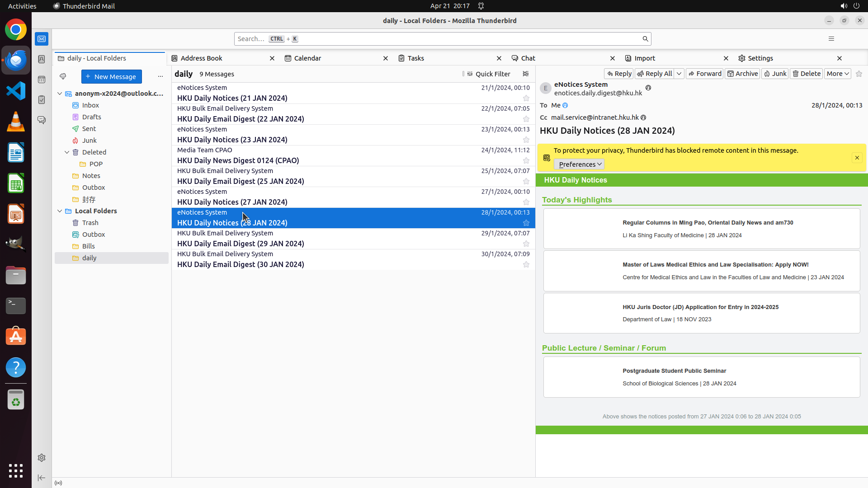
Task: Open the Address Book space icon
Action: (x=42, y=59)
